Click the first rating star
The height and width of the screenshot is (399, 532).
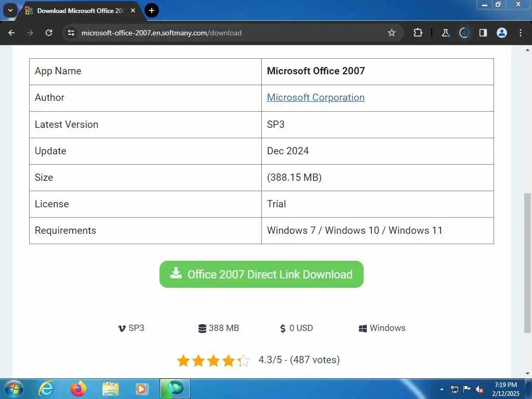point(183,361)
